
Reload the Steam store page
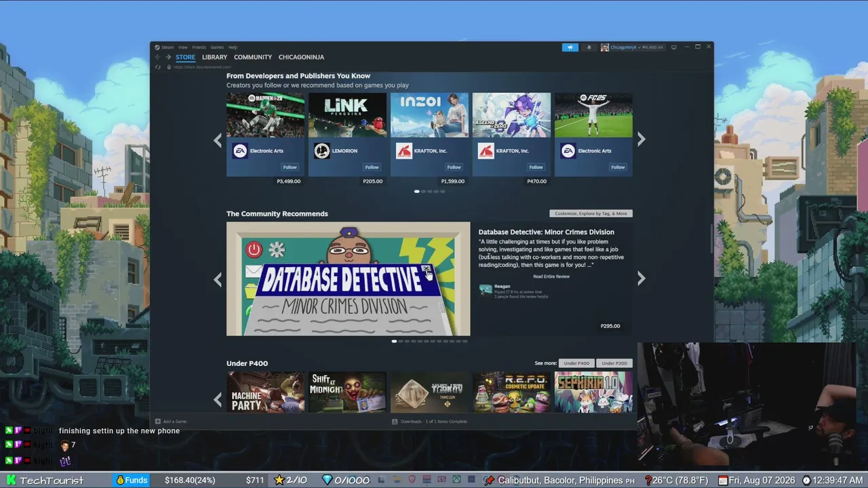point(158,67)
